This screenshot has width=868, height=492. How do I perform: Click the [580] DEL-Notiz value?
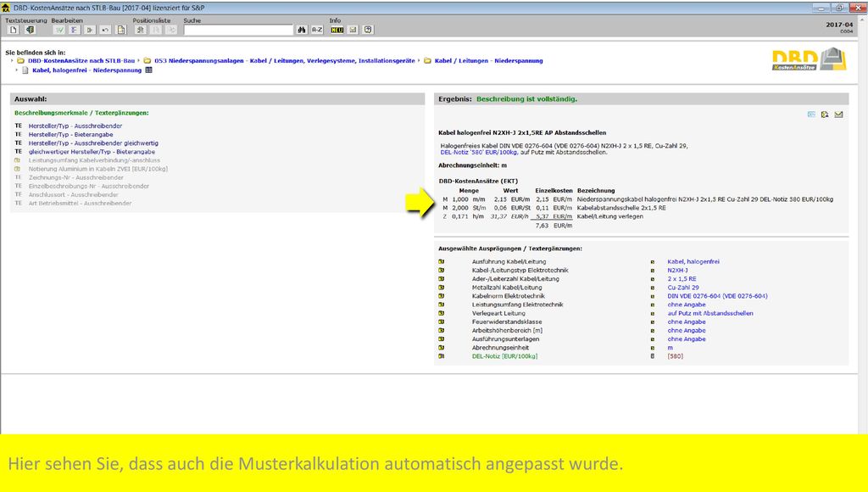pos(676,356)
